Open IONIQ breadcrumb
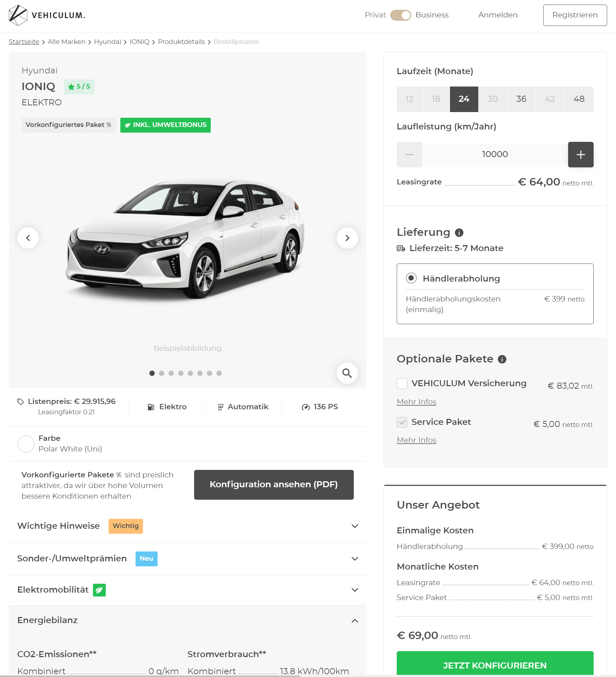 pyautogui.click(x=139, y=42)
